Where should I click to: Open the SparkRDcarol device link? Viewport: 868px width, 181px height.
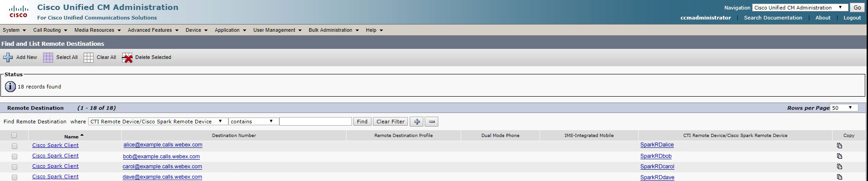[x=657, y=166]
